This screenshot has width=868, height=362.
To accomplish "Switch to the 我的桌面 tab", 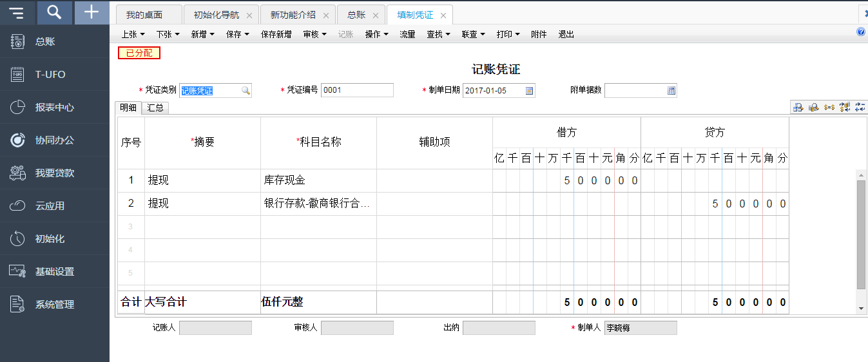I will click(144, 15).
